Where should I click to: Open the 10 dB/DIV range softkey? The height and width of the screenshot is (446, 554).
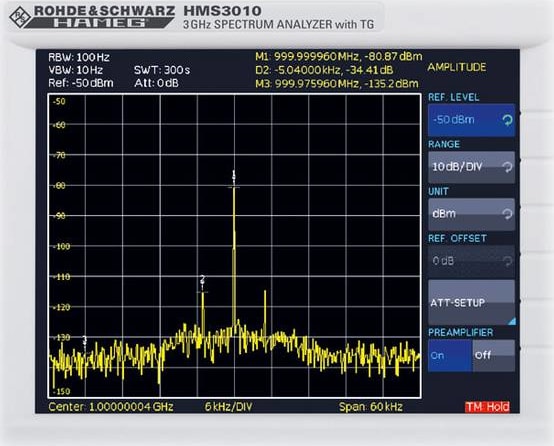(x=471, y=167)
